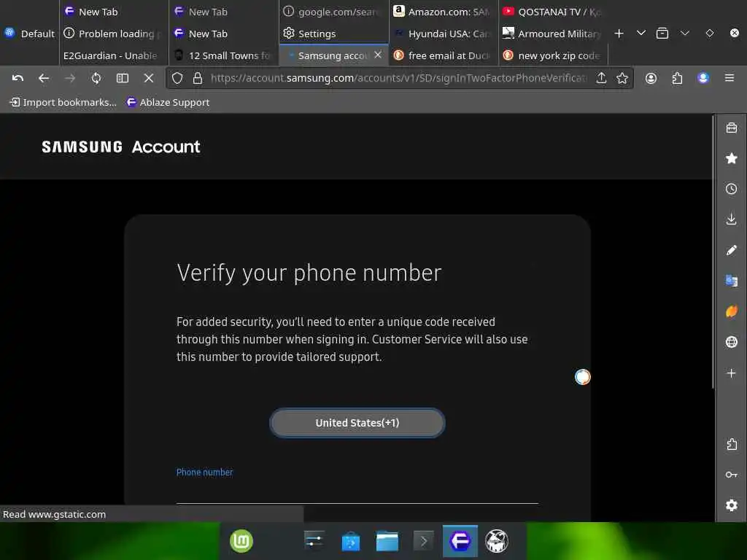Open passwords via sidebar key icon
The height and width of the screenshot is (560, 747).
(732, 475)
